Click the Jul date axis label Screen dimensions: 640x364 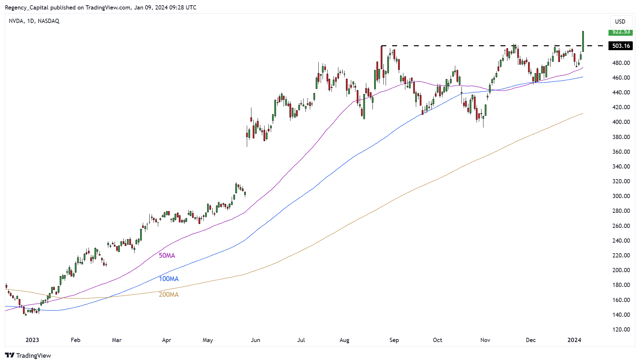tap(301, 340)
